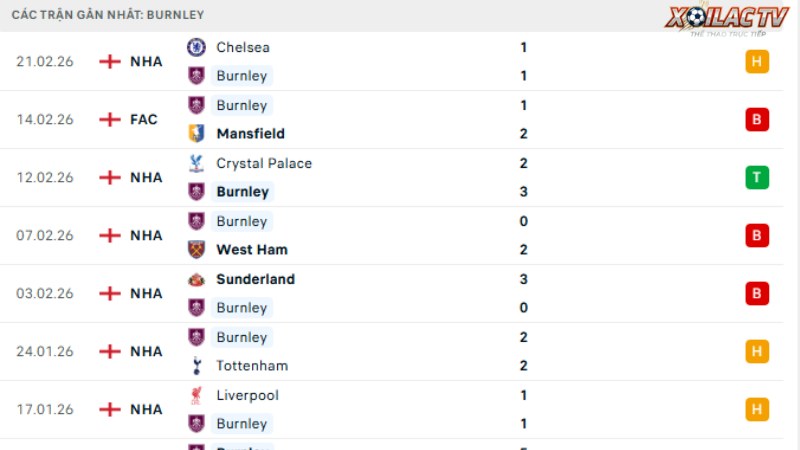Click the Sunderland club crest icon
This screenshot has width=800, height=450.
196,279
